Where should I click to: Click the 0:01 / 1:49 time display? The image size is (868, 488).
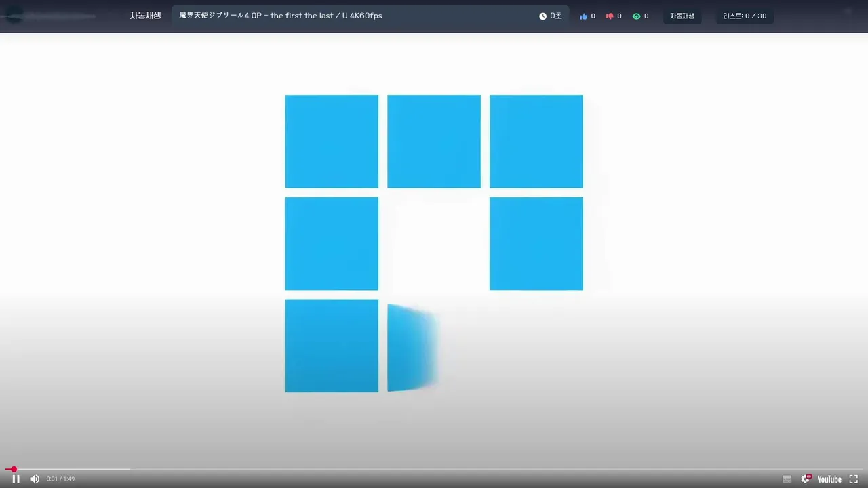pos(60,479)
